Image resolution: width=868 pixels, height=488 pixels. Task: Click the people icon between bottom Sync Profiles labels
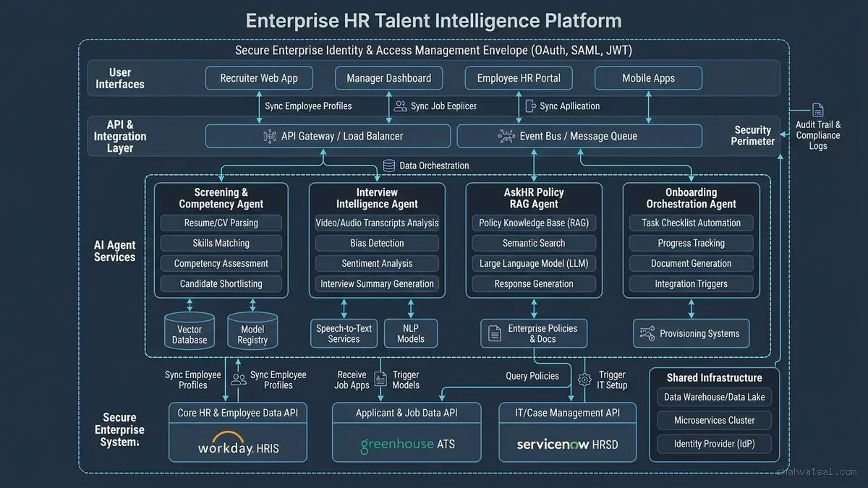pos(239,379)
